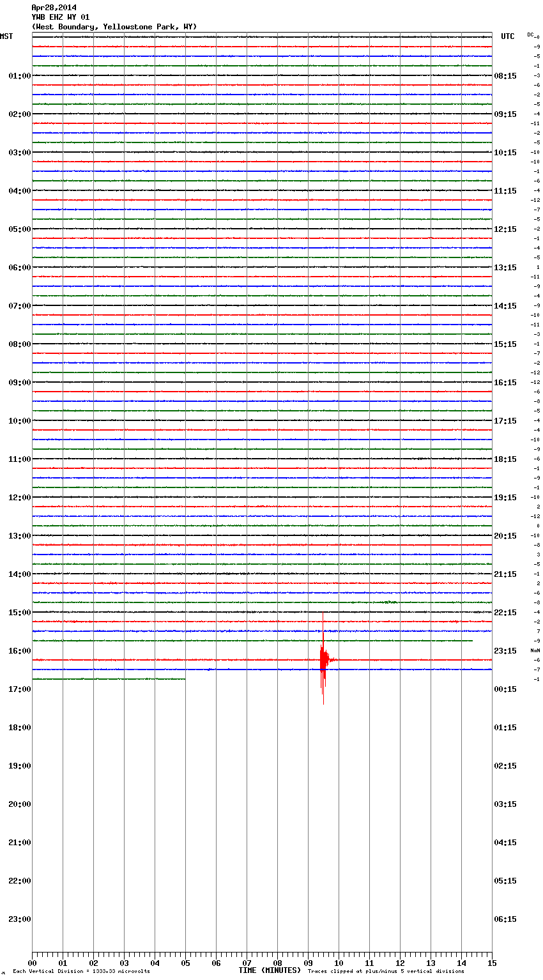This screenshot has width=543, height=980.
Task: Click the 'UTC' timezone label
Action: pos(508,36)
